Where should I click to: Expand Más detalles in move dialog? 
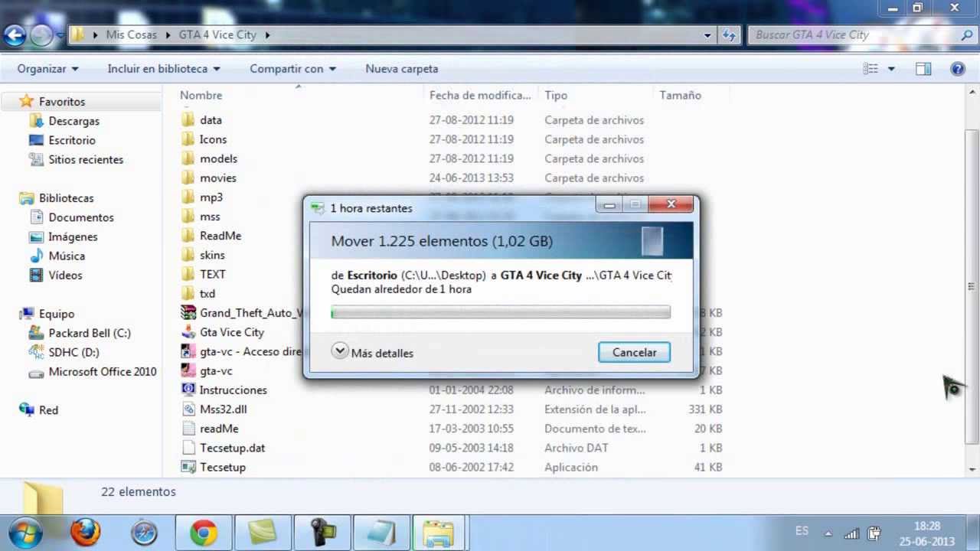click(373, 352)
